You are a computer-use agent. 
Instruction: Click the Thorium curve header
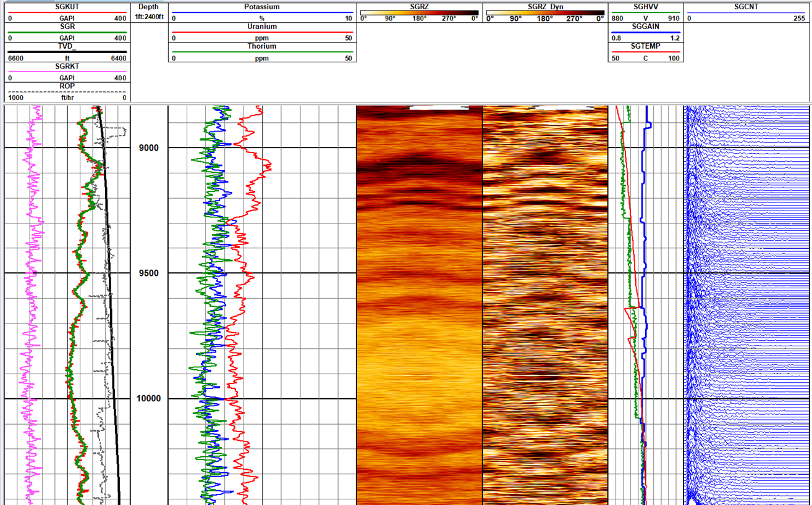tap(263, 47)
